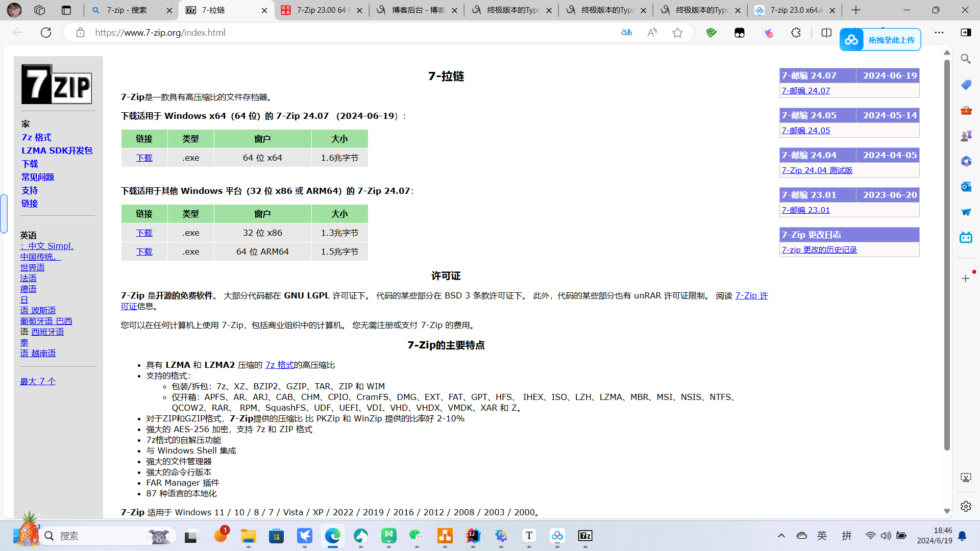The width and height of the screenshot is (980, 551).
Task: Open 7-Zip File Manager taskbar icon
Action: pyautogui.click(x=585, y=536)
